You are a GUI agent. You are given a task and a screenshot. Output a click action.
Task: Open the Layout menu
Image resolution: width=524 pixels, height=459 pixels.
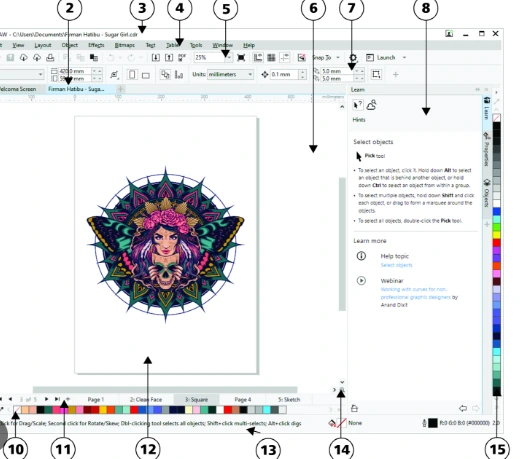pyautogui.click(x=43, y=45)
